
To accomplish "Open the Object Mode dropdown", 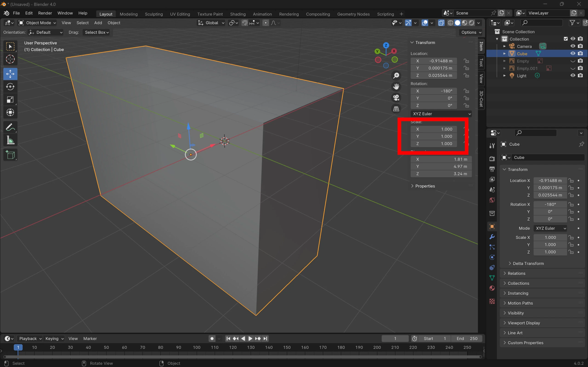I will coord(38,23).
